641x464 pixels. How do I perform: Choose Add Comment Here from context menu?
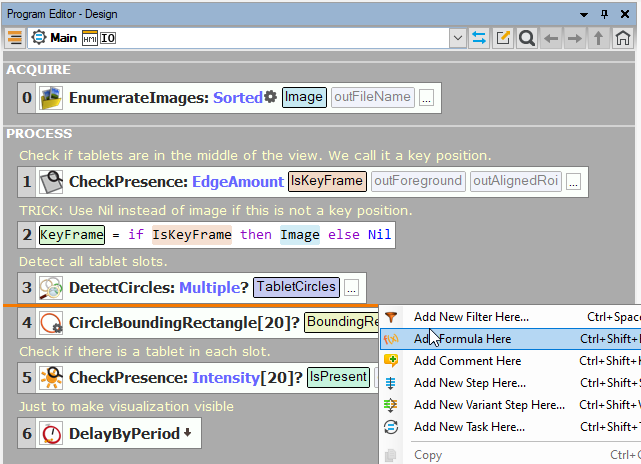click(x=467, y=361)
